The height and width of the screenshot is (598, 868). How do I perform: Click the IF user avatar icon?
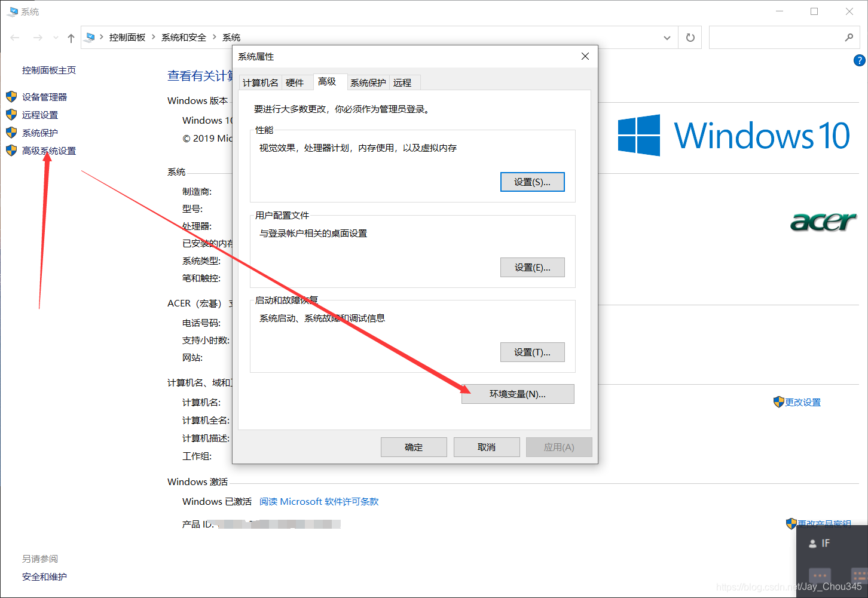pyautogui.click(x=812, y=544)
